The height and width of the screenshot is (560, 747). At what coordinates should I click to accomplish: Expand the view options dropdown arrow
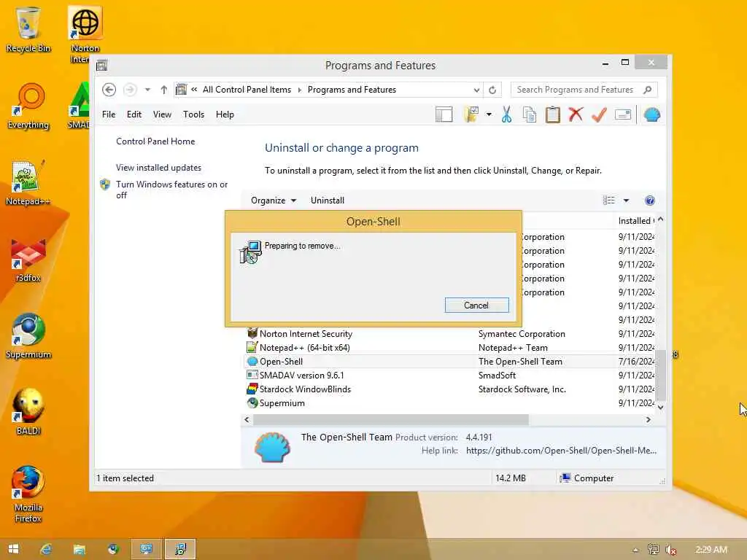tap(626, 201)
